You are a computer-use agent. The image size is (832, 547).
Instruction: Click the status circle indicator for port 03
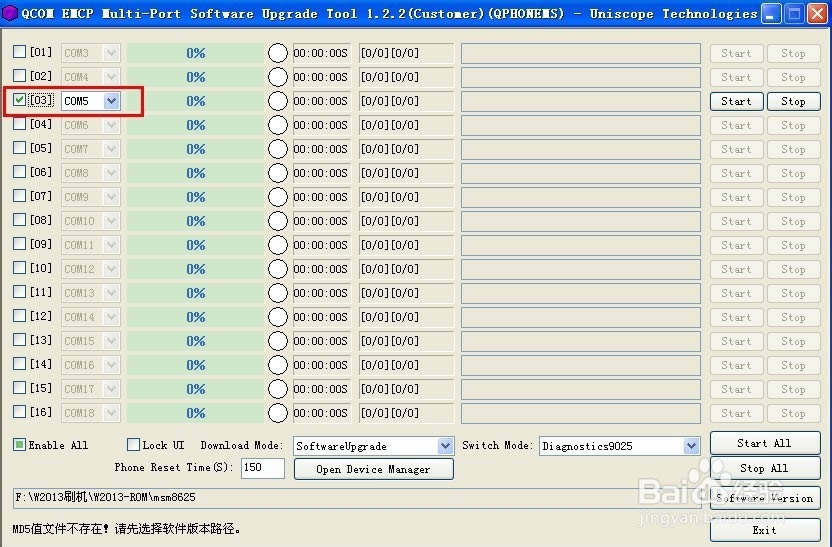[x=278, y=101]
